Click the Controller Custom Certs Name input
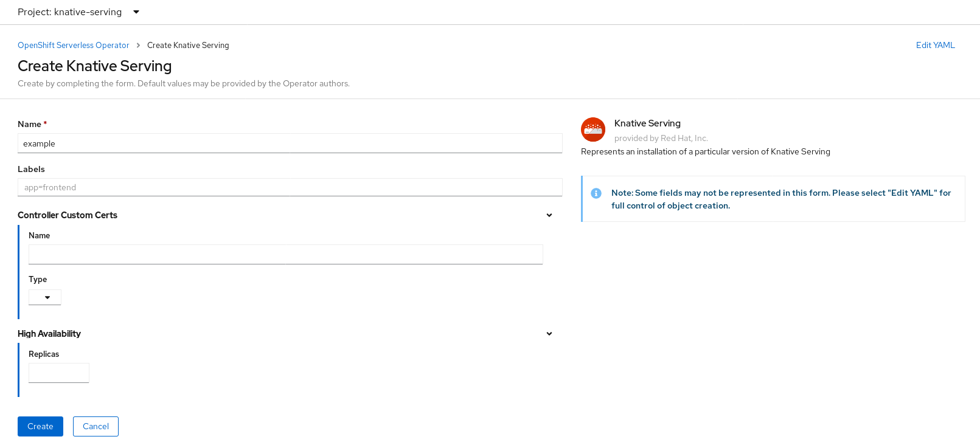Screen dimensions: 980x445 tap(285, 255)
